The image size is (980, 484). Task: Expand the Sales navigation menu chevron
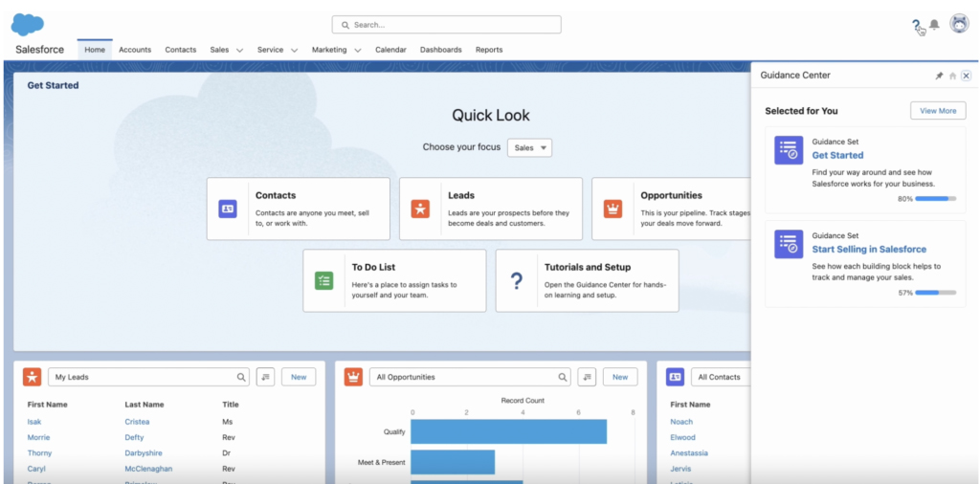239,50
